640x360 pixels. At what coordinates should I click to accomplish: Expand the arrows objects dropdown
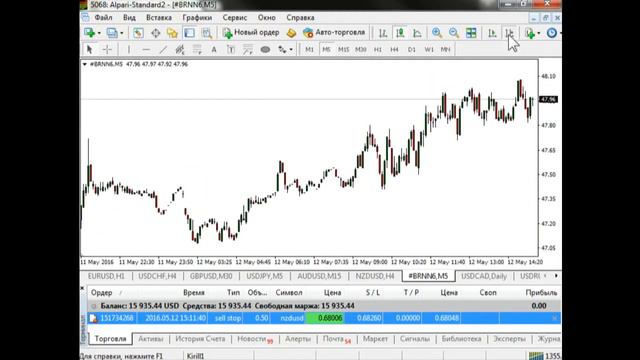point(291,50)
